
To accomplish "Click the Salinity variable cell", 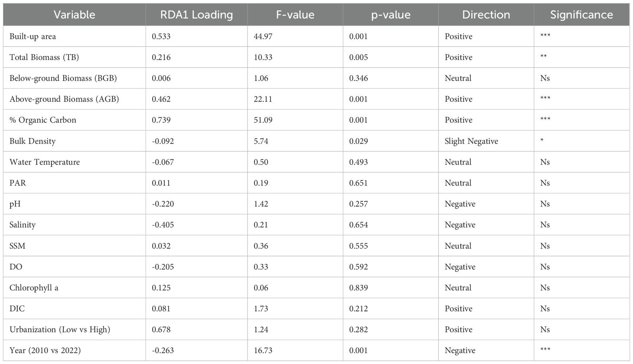I will [23, 225].
